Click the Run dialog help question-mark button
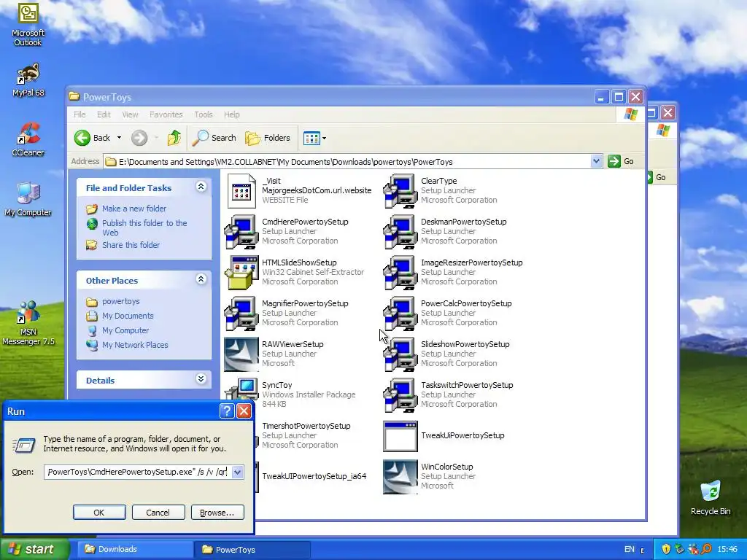Image resolution: width=747 pixels, height=560 pixels. (x=228, y=411)
